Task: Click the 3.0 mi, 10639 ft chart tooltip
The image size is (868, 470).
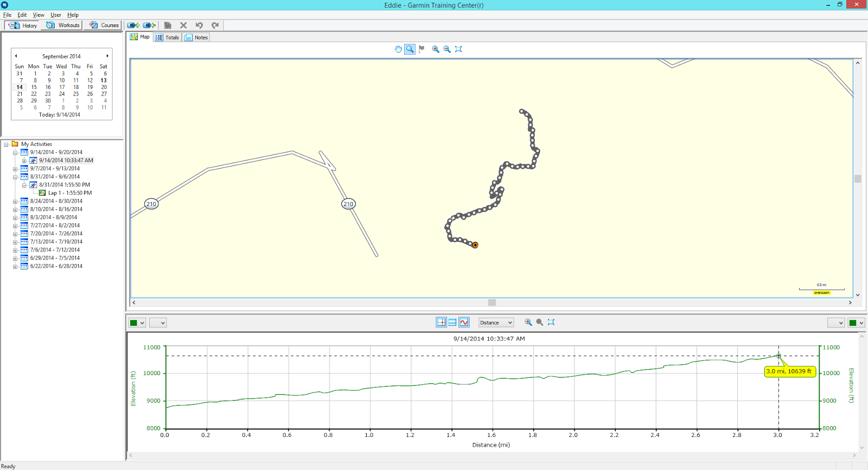Action: 789,372
